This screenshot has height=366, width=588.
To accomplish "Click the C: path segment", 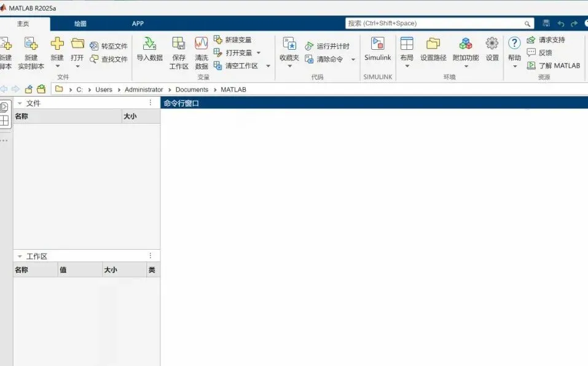I will pos(79,90).
